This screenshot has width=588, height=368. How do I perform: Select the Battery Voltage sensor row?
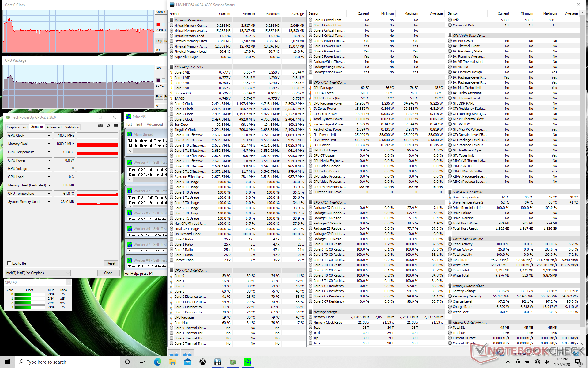point(513,291)
